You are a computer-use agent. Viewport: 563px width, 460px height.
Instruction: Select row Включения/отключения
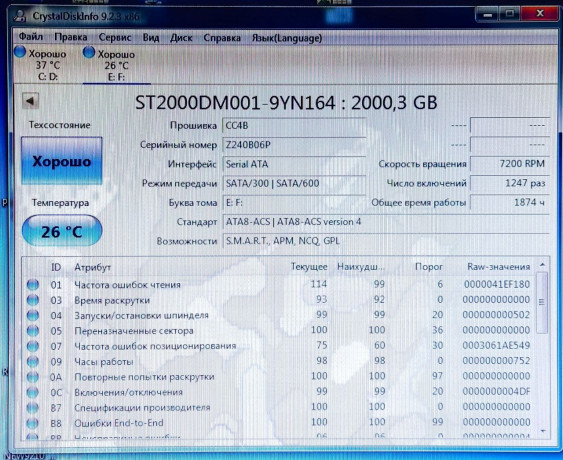(x=279, y=392)
